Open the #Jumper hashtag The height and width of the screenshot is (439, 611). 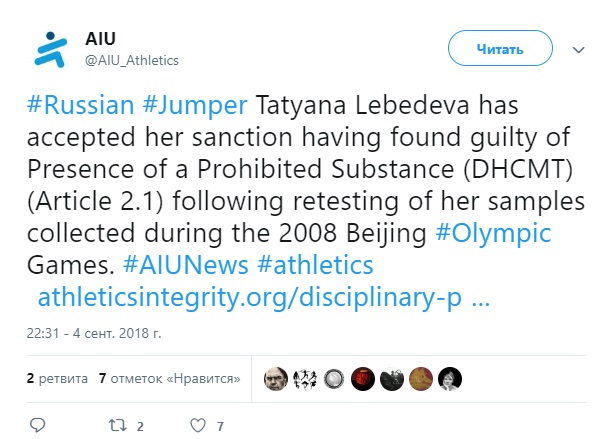(x=195, y=106)
